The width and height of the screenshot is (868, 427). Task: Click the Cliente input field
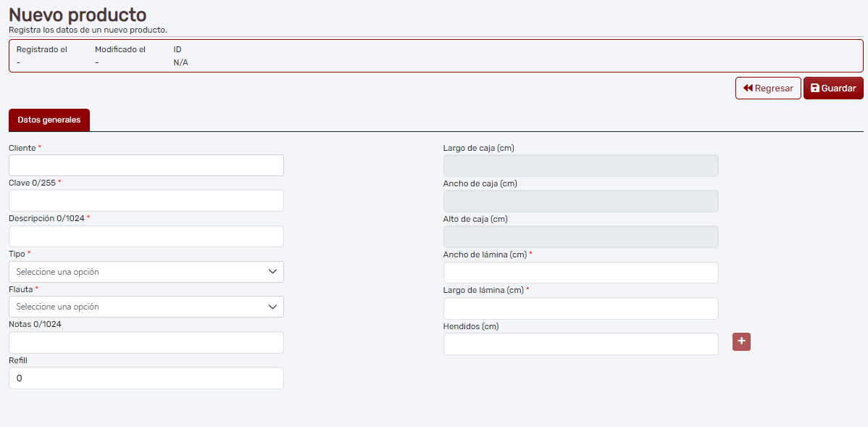145,165
